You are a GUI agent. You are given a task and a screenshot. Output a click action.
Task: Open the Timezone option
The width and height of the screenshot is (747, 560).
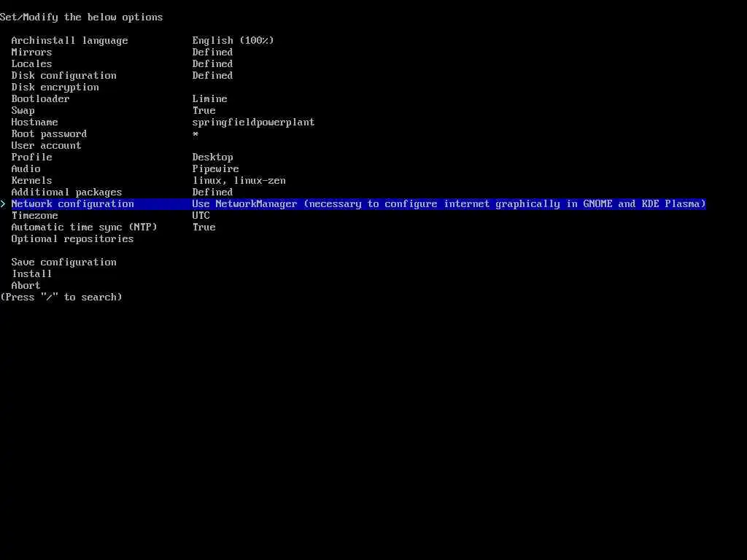click(x=34, y=215)
